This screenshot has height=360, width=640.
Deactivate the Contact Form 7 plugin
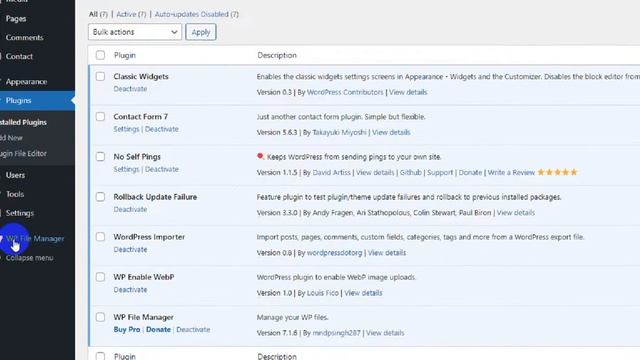click(162, 129)
